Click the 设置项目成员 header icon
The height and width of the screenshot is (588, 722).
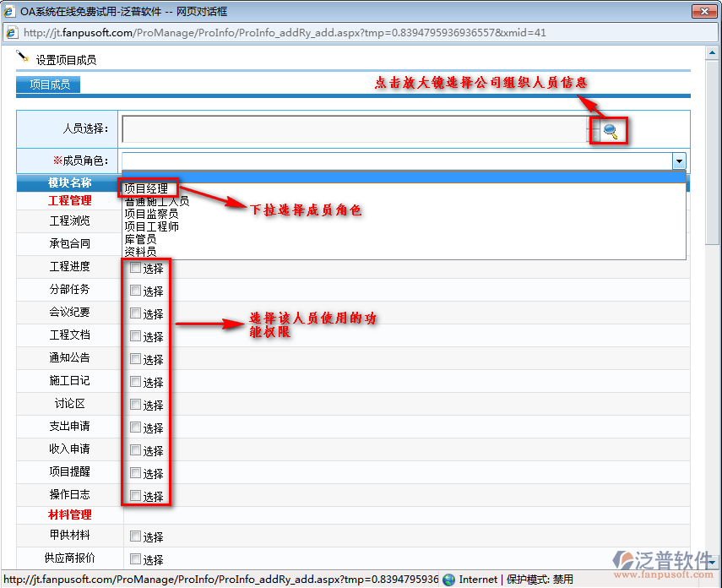[x=23, y=57]
